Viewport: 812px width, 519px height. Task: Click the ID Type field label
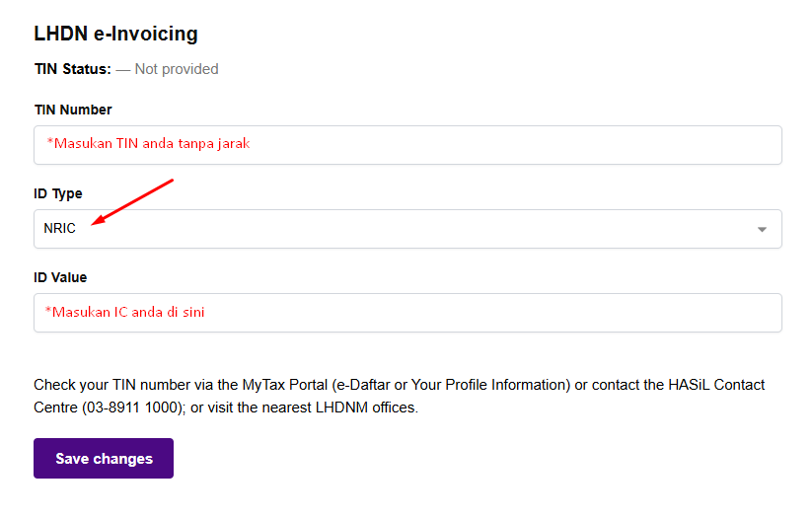[58, 193]
